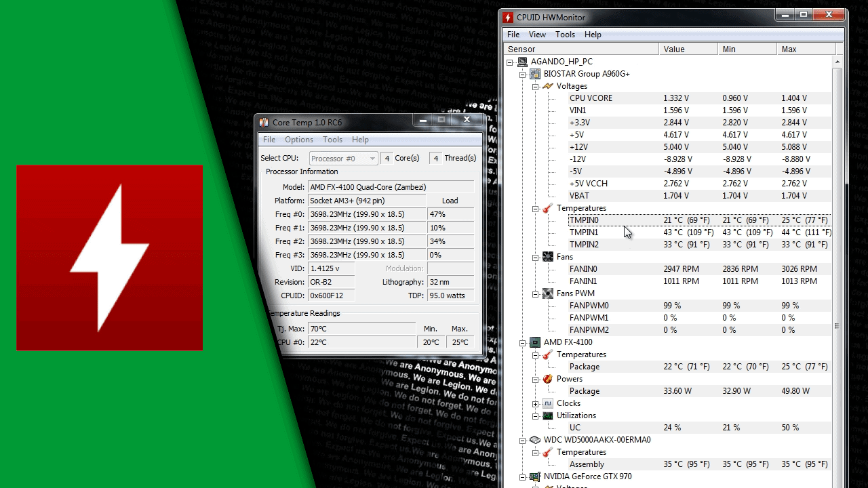Open HWMonitor File menu
This screenshot has width=868, height=488.
(x=513, y=35)
